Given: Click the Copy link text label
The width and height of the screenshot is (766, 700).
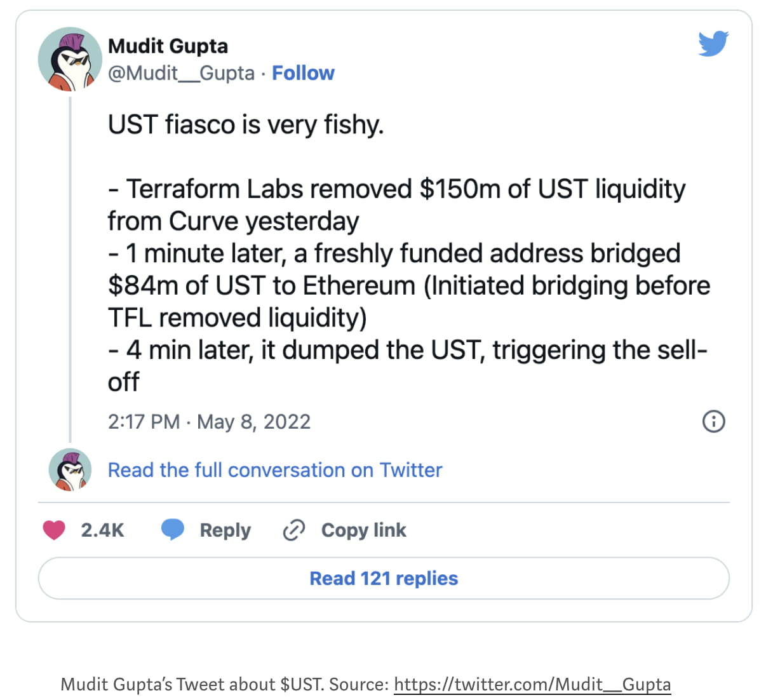Looking at the screenshot, I should tap(363, 530).
